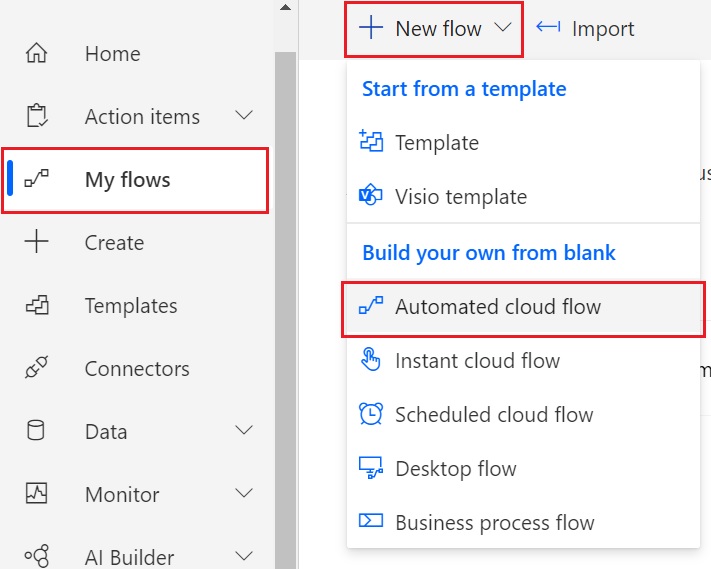Select Desktop flow from menu
This screenshot has height=569, width=711.
coord(455,469)
